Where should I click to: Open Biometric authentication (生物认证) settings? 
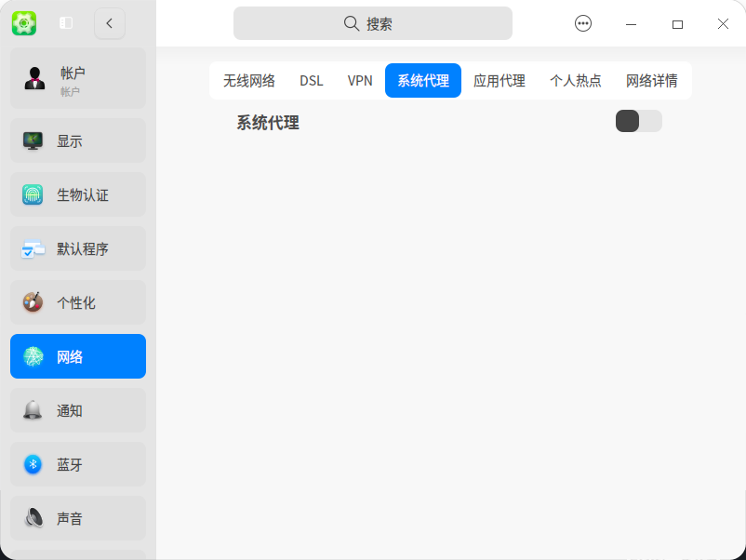point(35,194)
